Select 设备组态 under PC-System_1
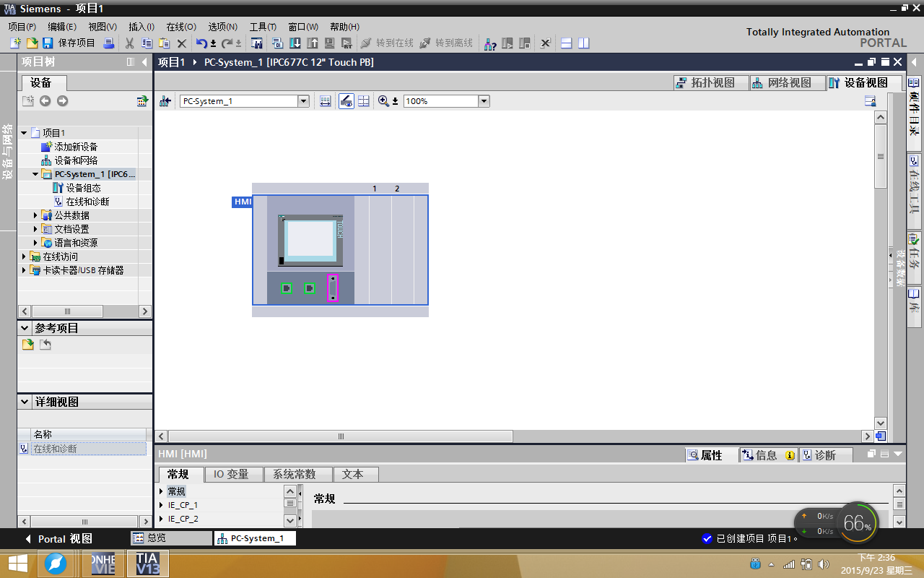This screenshot has width=924, height=578. point(83,188)
